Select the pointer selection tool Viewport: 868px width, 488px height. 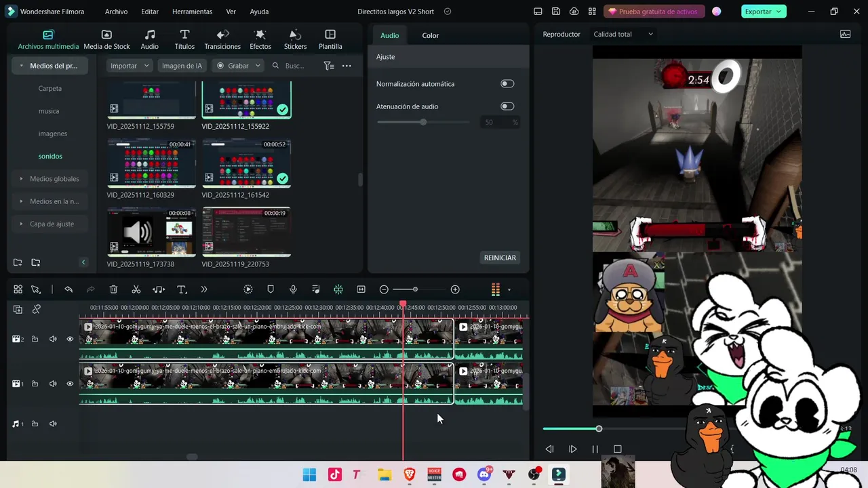36,289
